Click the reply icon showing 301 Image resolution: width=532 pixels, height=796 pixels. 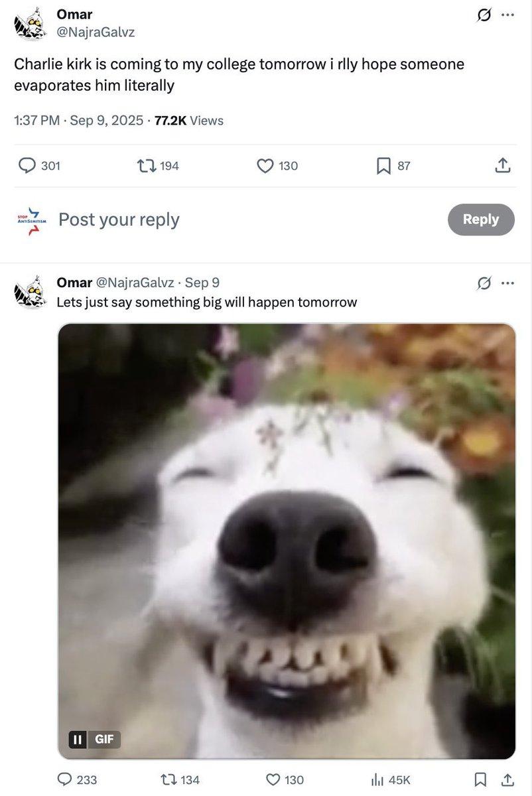point(27,165)
